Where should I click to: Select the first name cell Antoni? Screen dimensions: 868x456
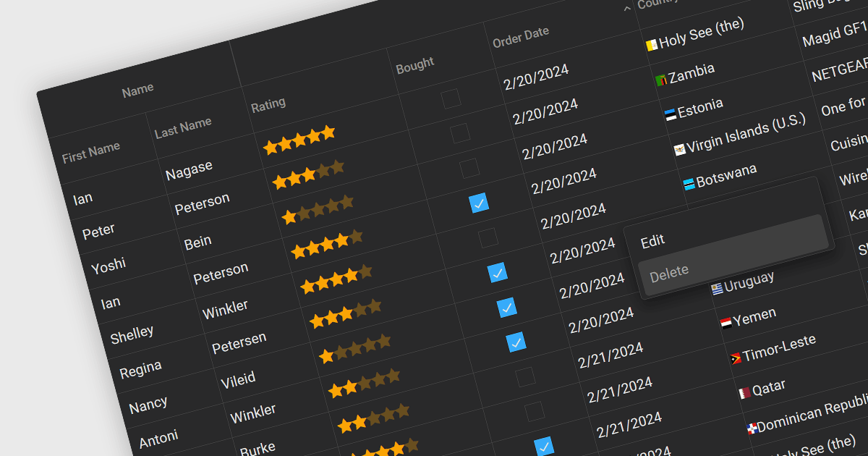click(158, 439)
